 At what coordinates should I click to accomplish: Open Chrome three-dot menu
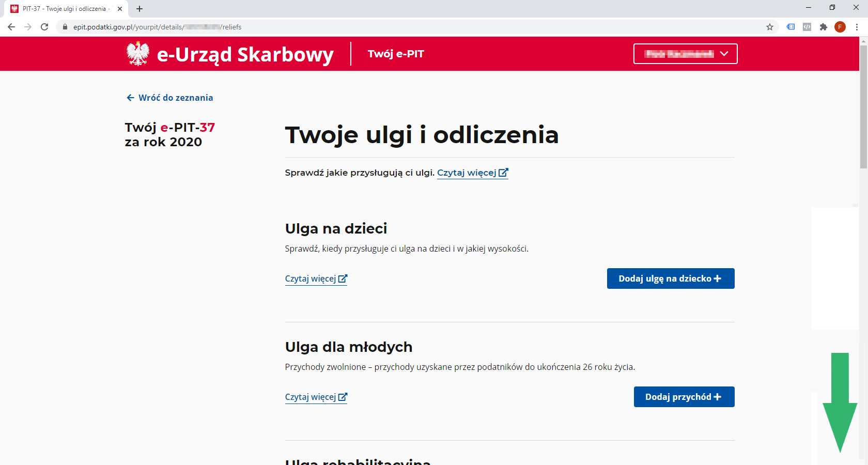(x=857, y=27)
